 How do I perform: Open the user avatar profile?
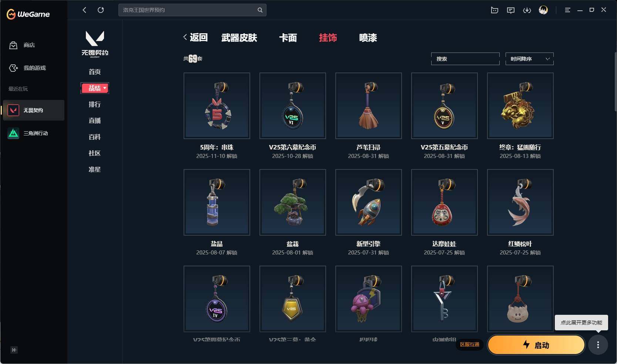(543, 10)
